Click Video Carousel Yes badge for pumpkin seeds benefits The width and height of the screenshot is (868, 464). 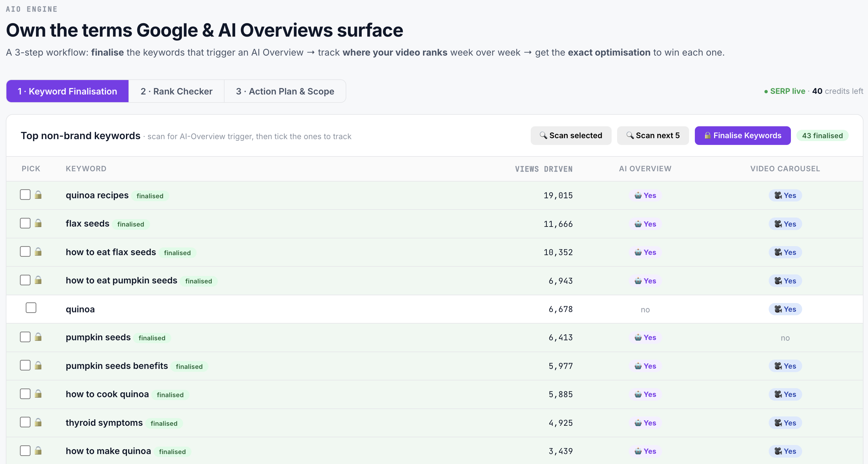click(x=785, y=366)
